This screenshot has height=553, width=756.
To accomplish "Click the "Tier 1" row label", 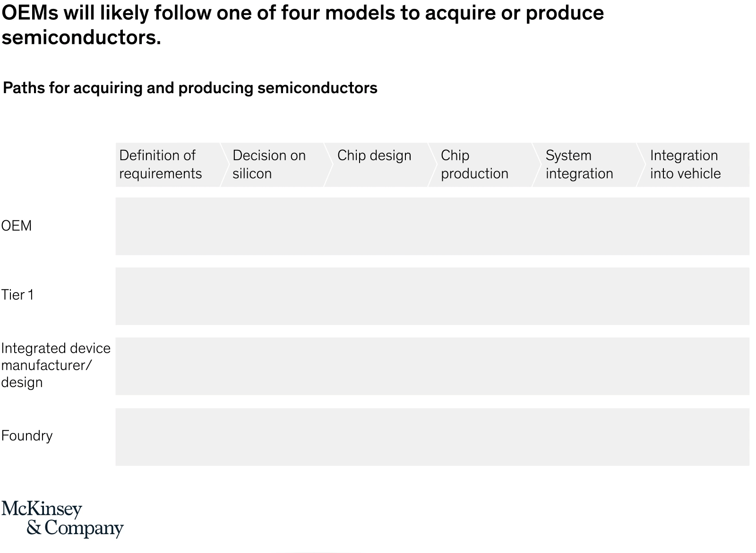I will click(17, 295).
